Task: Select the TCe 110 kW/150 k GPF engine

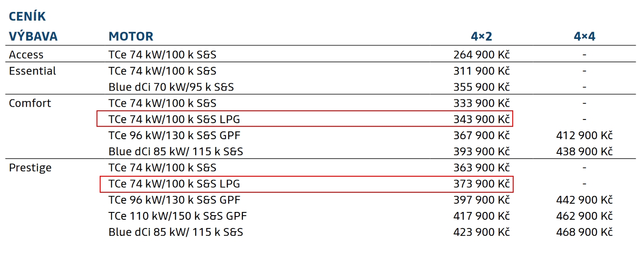Action: pos(177,216)
